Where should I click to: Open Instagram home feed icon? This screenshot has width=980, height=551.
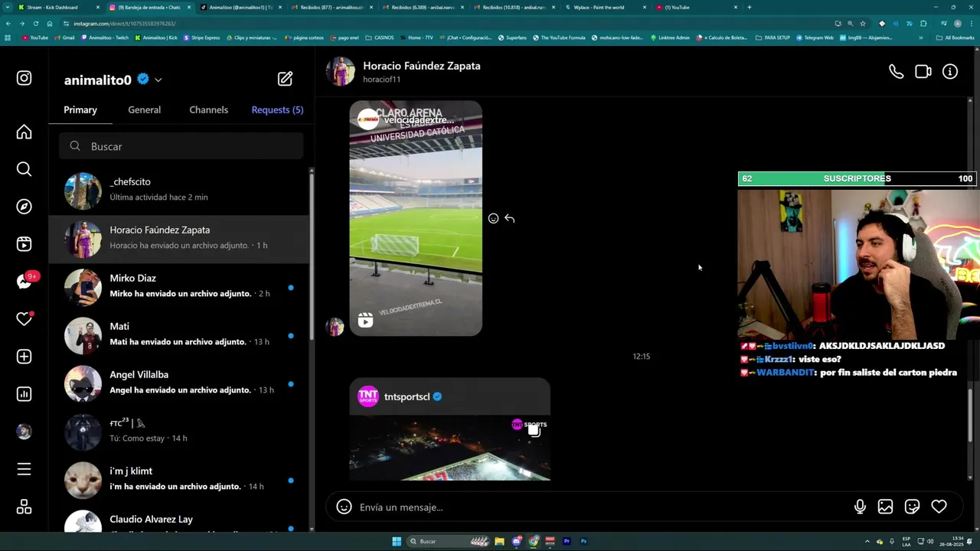pyautogui.click(x=24, y=132)
